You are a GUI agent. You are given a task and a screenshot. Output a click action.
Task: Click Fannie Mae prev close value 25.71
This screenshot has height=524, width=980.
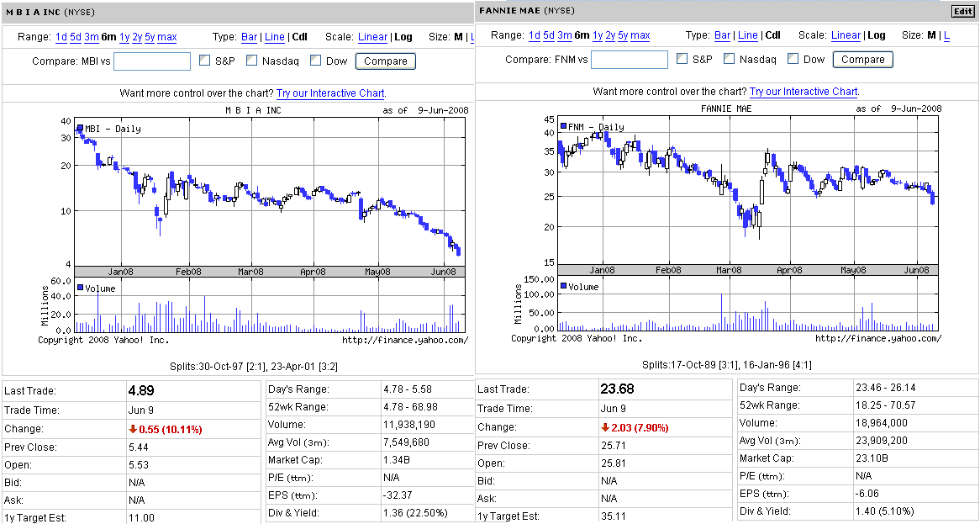coord(613,446)
